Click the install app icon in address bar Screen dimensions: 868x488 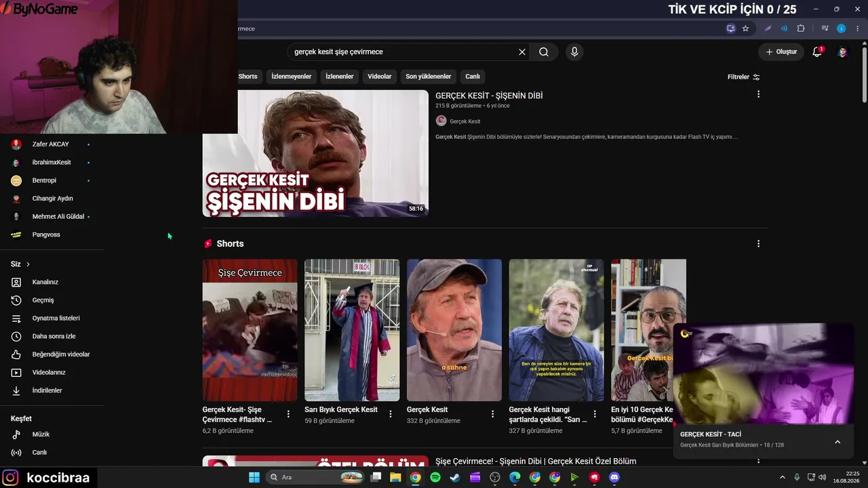click(x=730, y=28)
